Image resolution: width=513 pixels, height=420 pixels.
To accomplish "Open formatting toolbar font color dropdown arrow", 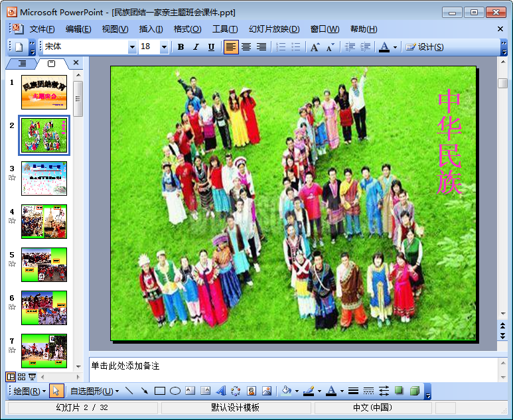I will [395, 47].
